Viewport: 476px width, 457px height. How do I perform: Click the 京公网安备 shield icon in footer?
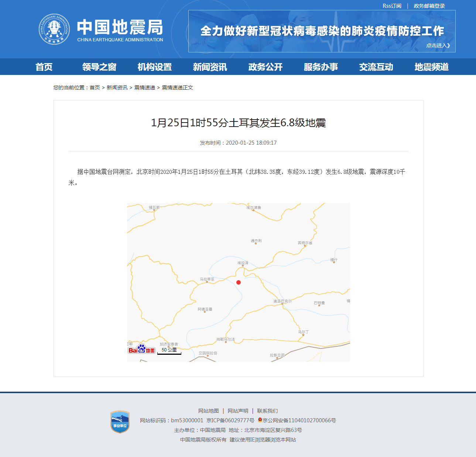tap(260, 420)
